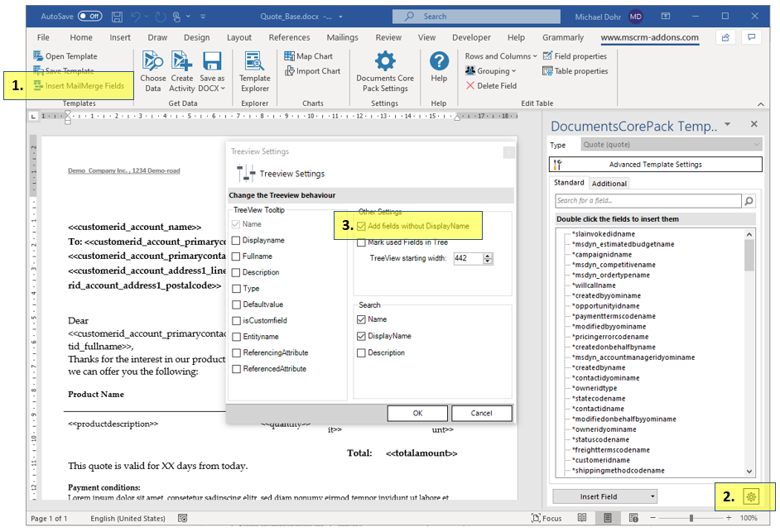The height and width of the screenshot is (532, 780).
Task: Open the File menu
Action: tap(43, 37)
